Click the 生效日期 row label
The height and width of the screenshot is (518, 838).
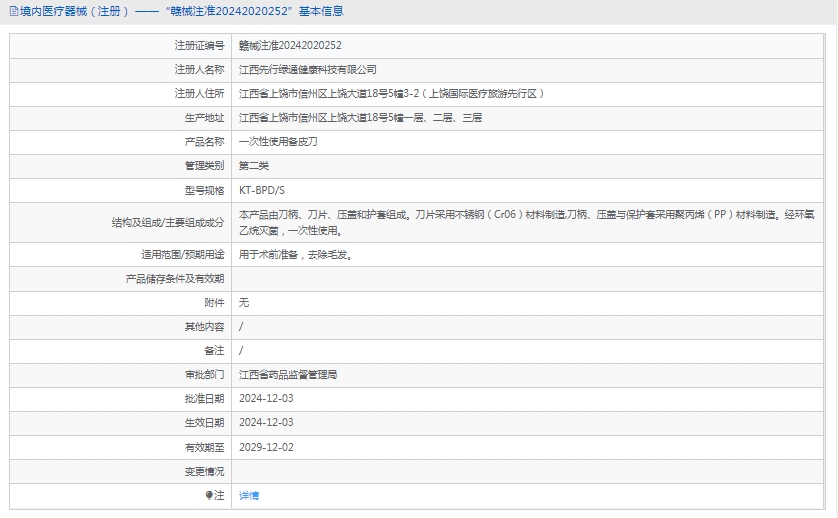pos(204,423)
